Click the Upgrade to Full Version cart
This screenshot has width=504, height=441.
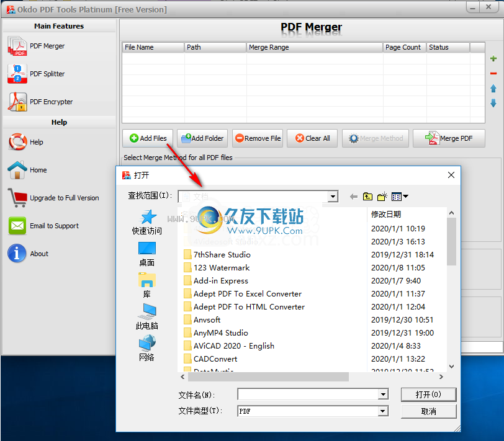[53, 198]
